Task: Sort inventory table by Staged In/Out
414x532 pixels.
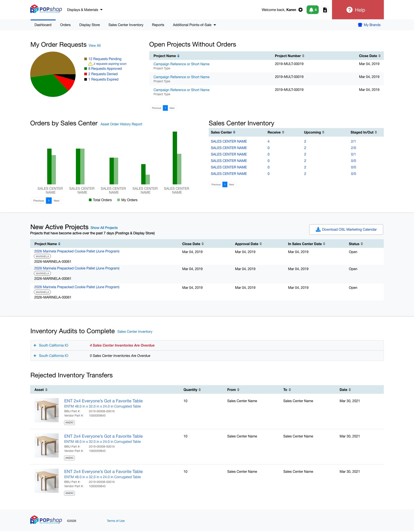Action: coord(376,132)
